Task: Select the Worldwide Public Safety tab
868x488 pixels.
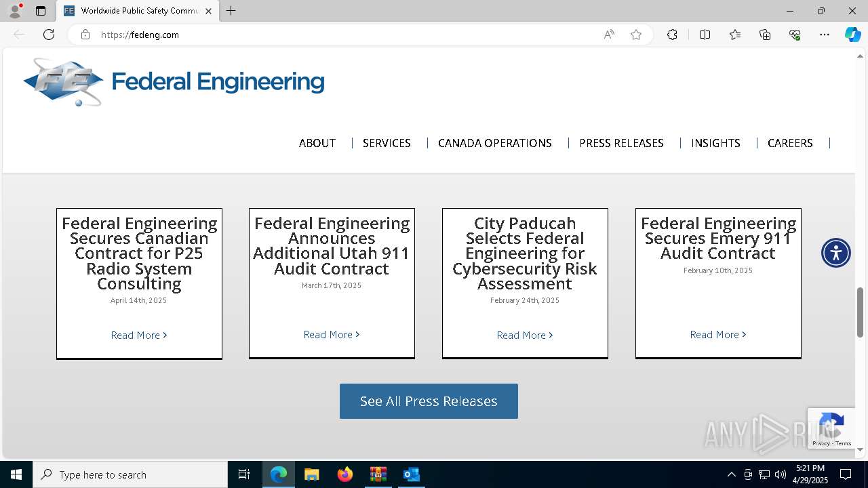Action: pyautogui.click(x=138, y=11)
